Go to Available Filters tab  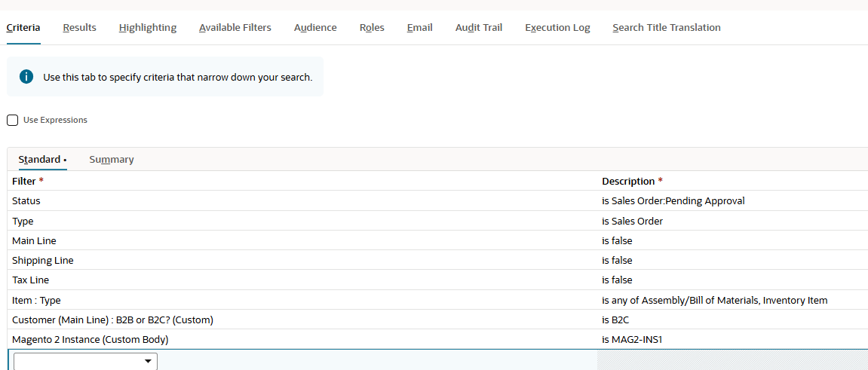pyautogui.click(x=235, y=28)
